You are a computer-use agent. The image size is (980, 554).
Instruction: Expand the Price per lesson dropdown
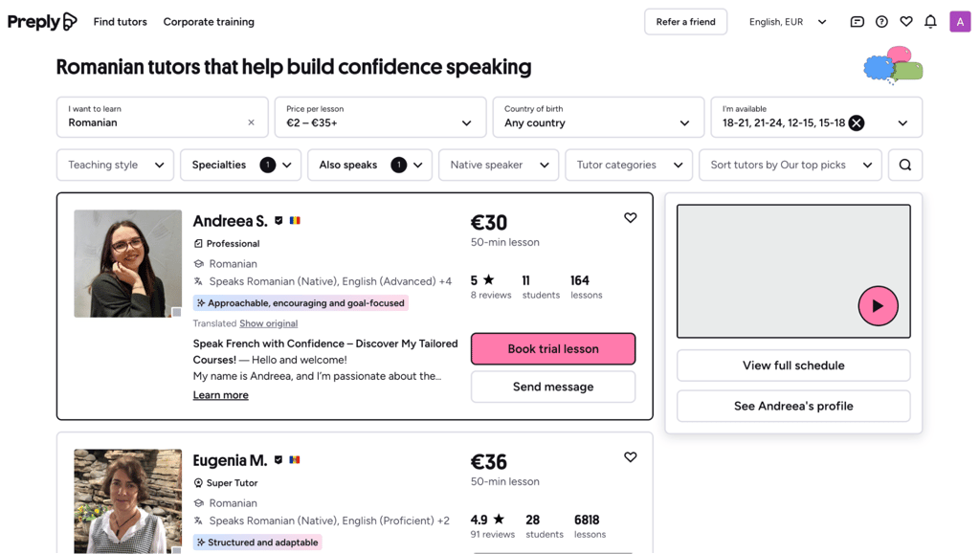[x=380, y=117]
